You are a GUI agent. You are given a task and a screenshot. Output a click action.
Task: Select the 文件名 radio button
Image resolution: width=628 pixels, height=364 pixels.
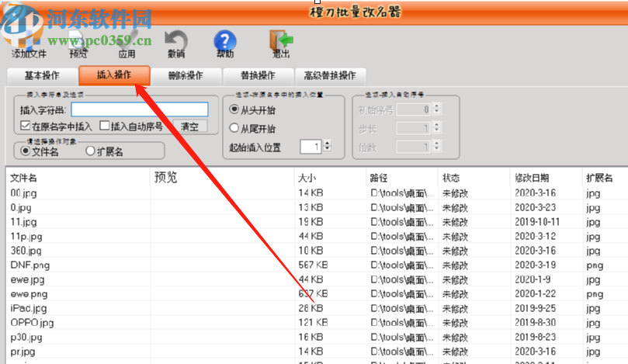(26, 151)
